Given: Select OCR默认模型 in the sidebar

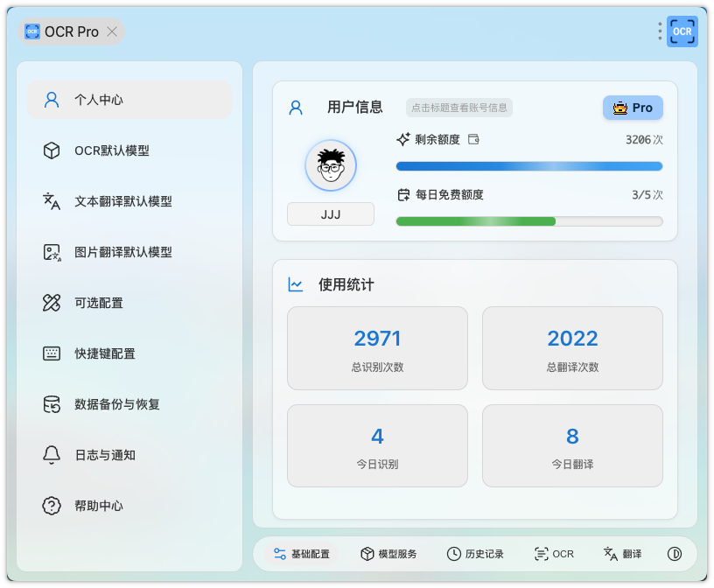Looking at the screenshot, I should [x=129, y=150].
